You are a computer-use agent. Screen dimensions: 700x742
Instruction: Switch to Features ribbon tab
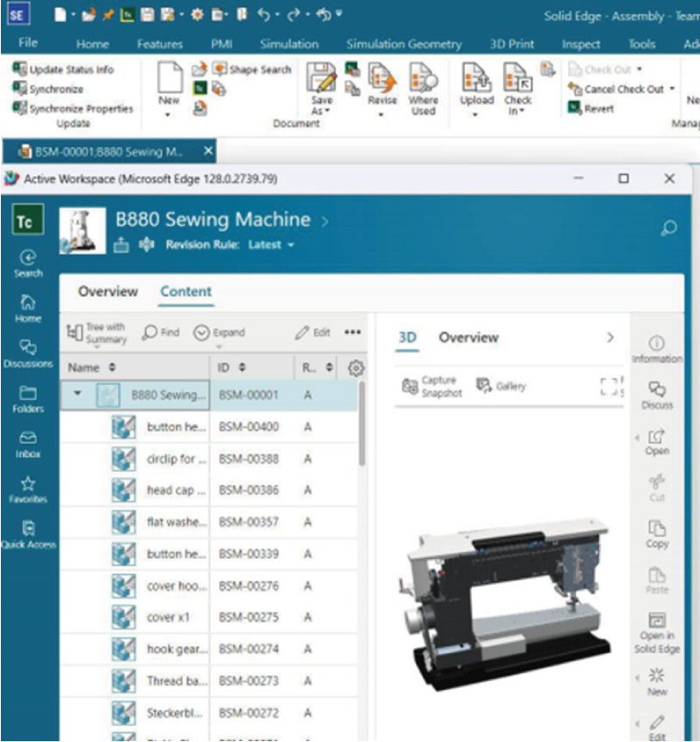pos(160,44)
